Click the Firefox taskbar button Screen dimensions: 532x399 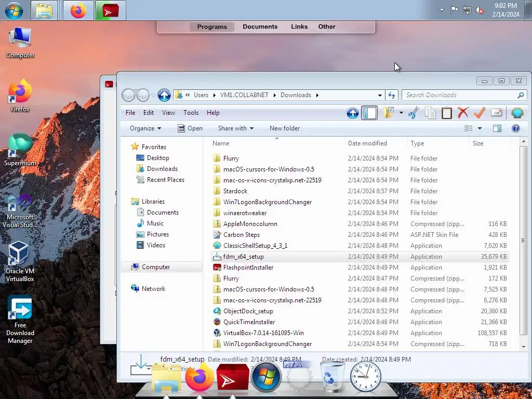[x=78, y=10]
